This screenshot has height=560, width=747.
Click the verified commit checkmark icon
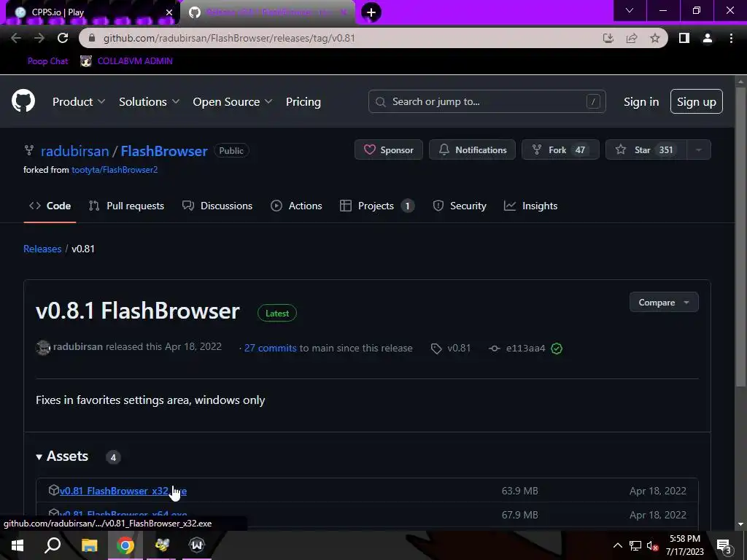click(557, 349)
